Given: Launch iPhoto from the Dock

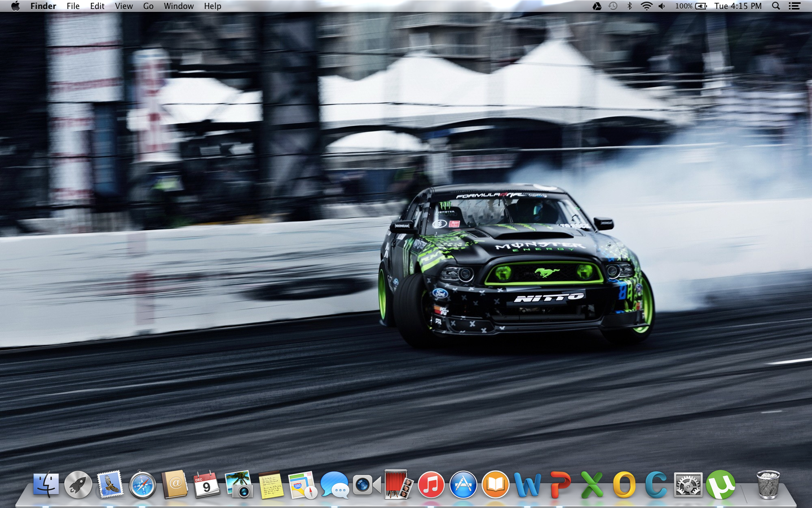Looking at the screenshot, I should (239, 485).
